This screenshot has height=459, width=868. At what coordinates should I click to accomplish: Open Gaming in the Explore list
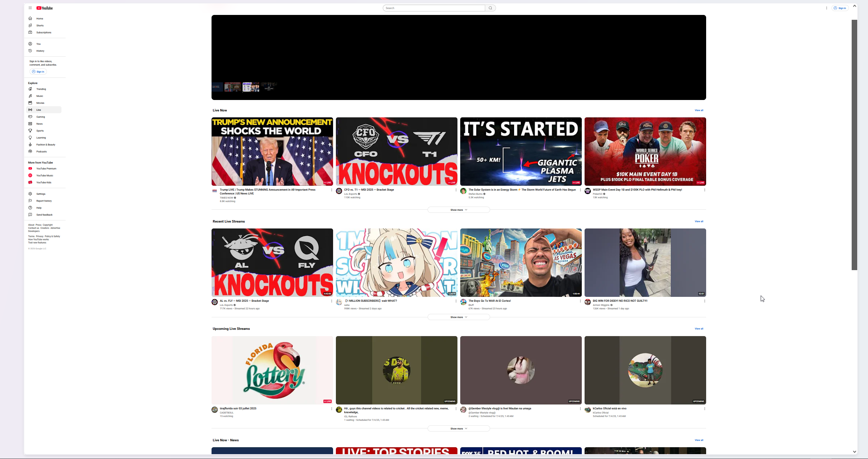coord(41,117)
